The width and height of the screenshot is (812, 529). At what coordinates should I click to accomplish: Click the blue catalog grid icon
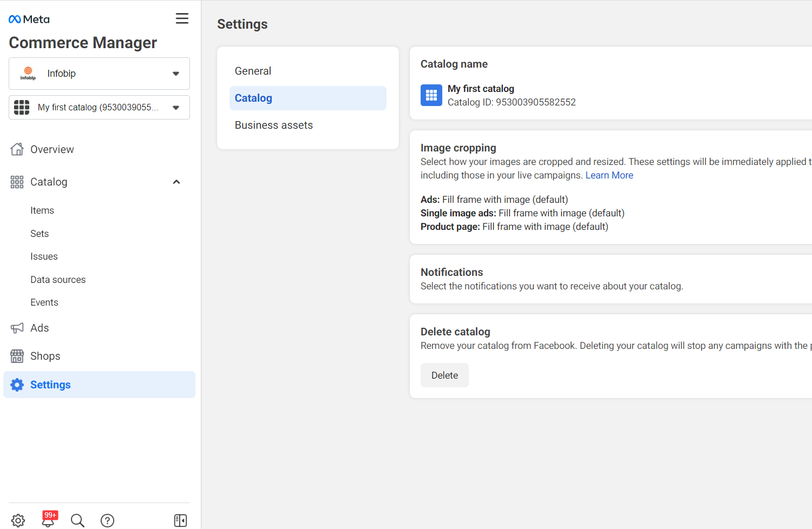tap(431, 95)
